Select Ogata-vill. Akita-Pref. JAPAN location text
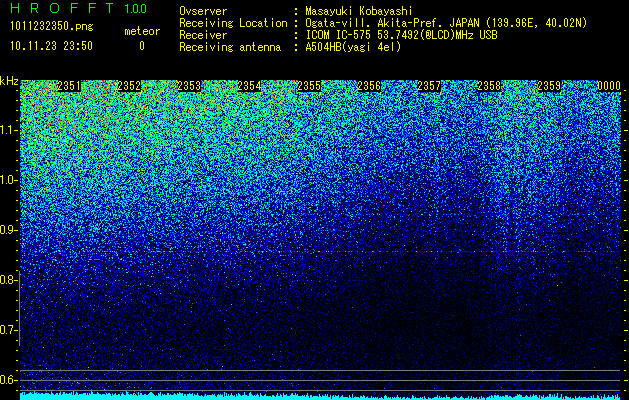Viewport: 629px width, 400px height. (446, 23)
